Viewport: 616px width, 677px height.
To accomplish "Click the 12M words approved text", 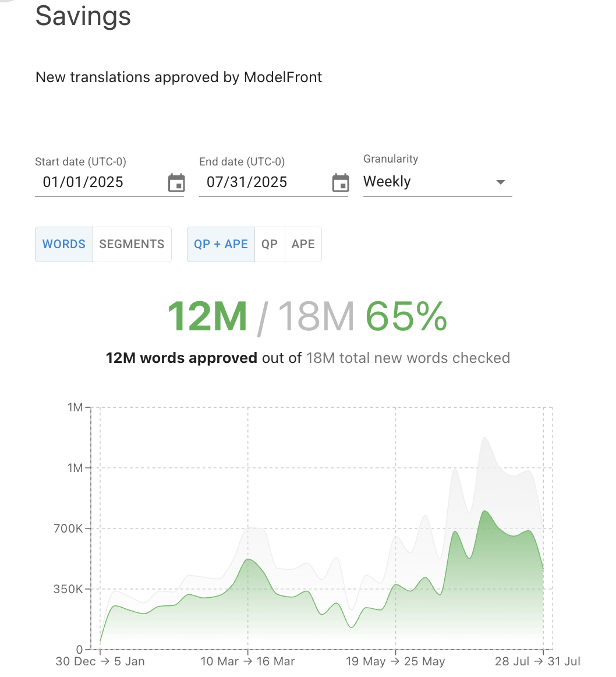I will (x=181, y=358).
